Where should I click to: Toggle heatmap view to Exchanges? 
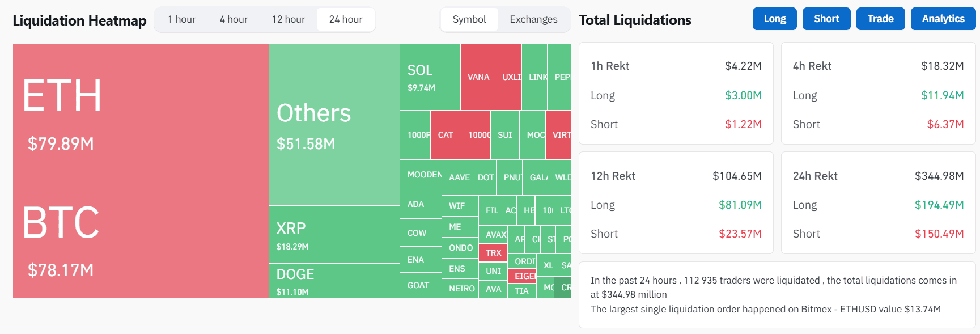coord(533,20)
